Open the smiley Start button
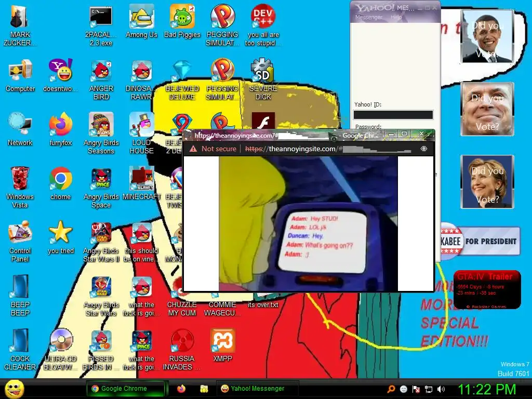532x399 pixels. [14, 389]
